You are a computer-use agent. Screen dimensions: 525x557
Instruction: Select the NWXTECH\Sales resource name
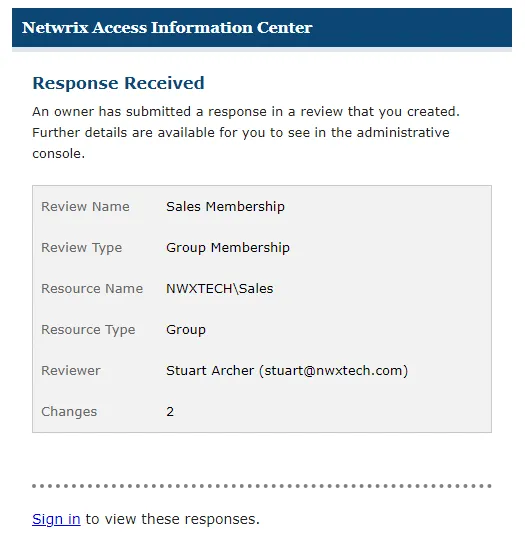click(x=220, y=288)
